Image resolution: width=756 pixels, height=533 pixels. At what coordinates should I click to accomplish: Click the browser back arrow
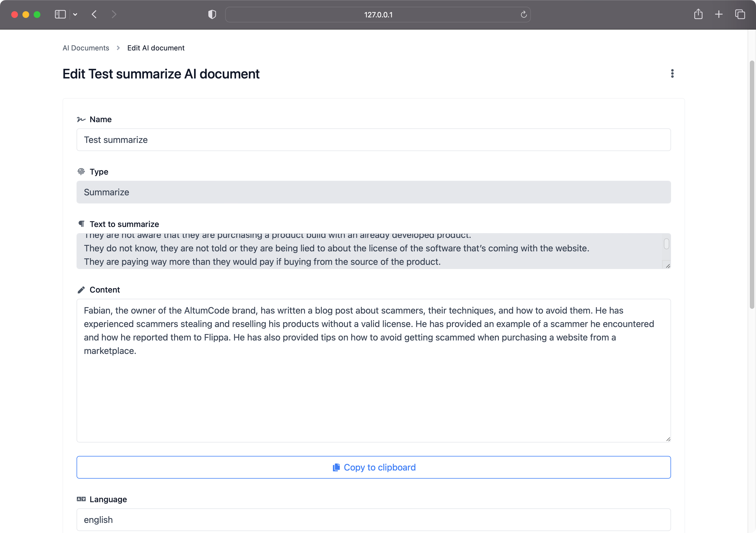[x=94, y=15]
